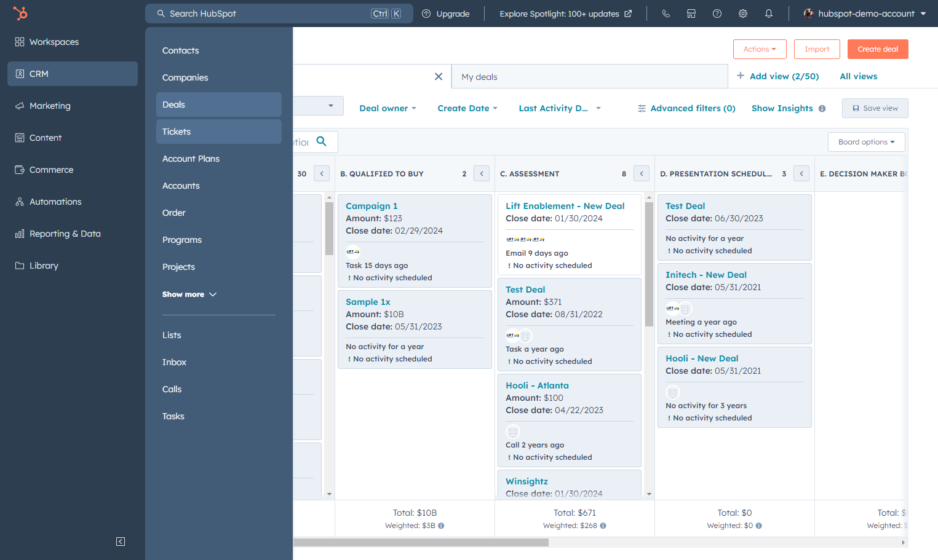Open the Board options dropdown

click(x=867, y=142)
